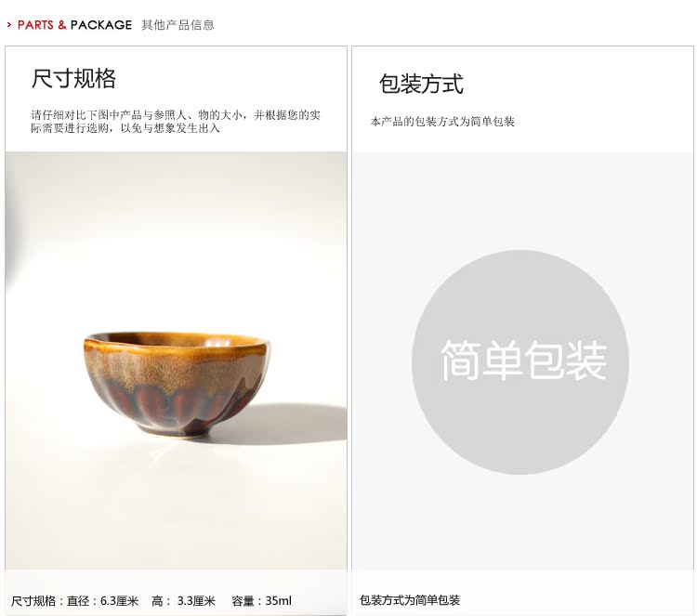This screenshot has height=616, width=697.
Task: Click the 简单包装 white text inside the circle
Action: 523,360
